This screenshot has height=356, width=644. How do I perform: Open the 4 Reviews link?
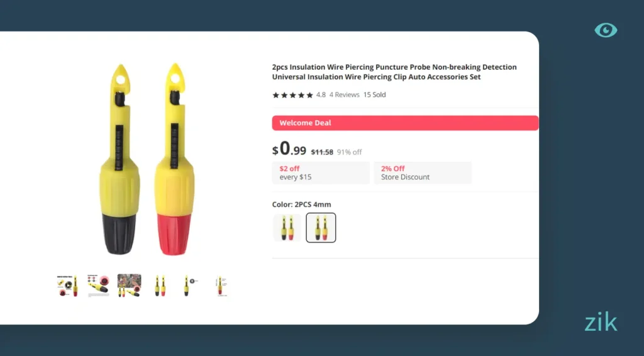[x=345, y=95]
